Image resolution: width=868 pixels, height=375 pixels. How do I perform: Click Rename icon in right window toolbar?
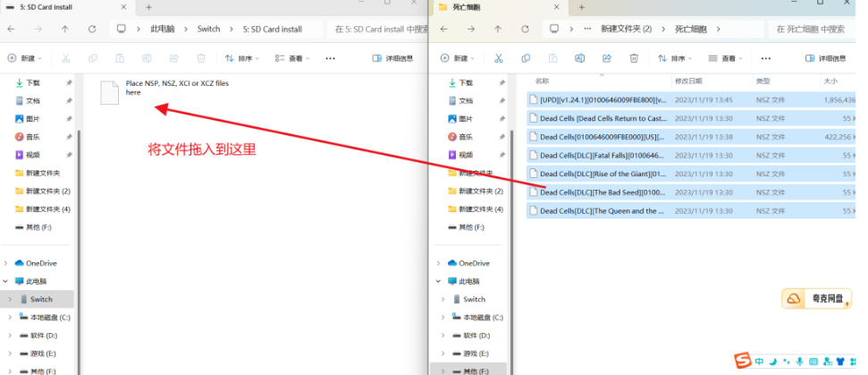[x=579, y=58]
